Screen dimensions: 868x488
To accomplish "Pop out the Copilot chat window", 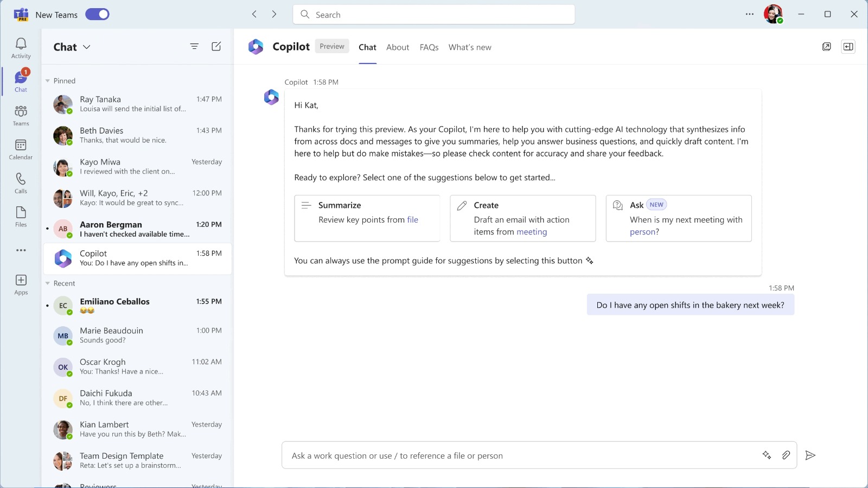I will pyautogui.click(x=826, y=47).
